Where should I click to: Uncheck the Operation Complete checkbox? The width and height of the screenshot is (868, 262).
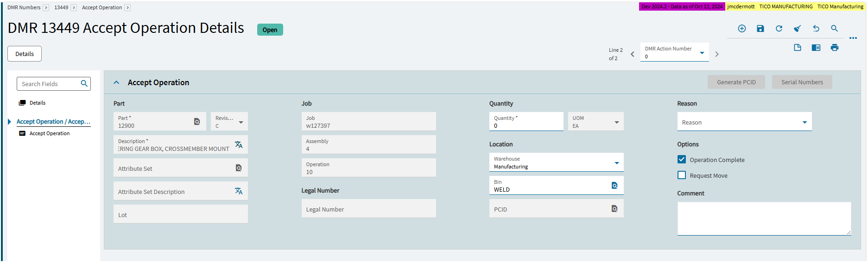(682, 159)
